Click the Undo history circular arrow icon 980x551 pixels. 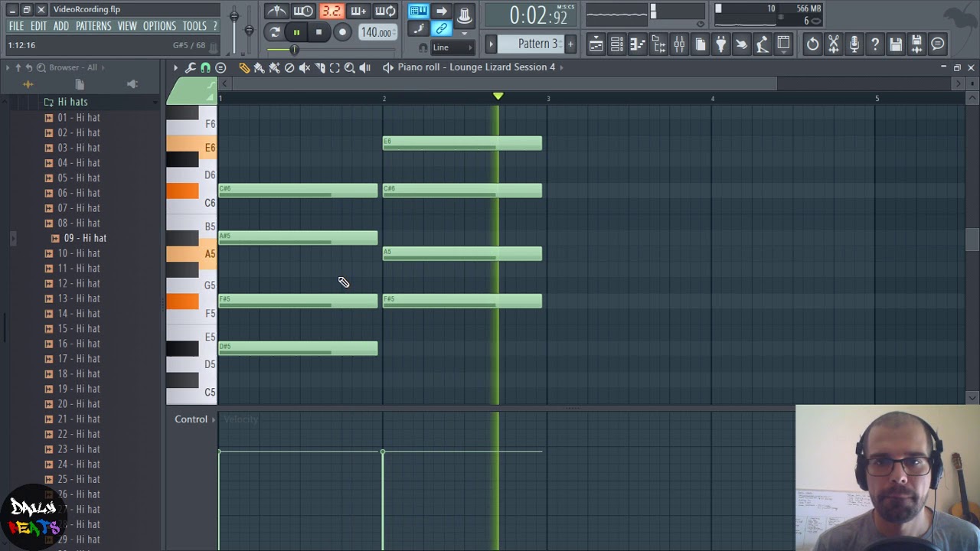[812, 44]
